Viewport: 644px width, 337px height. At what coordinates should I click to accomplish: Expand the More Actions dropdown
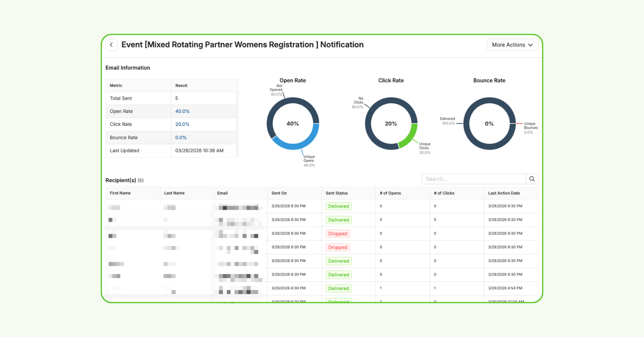[x=512, y=45]
